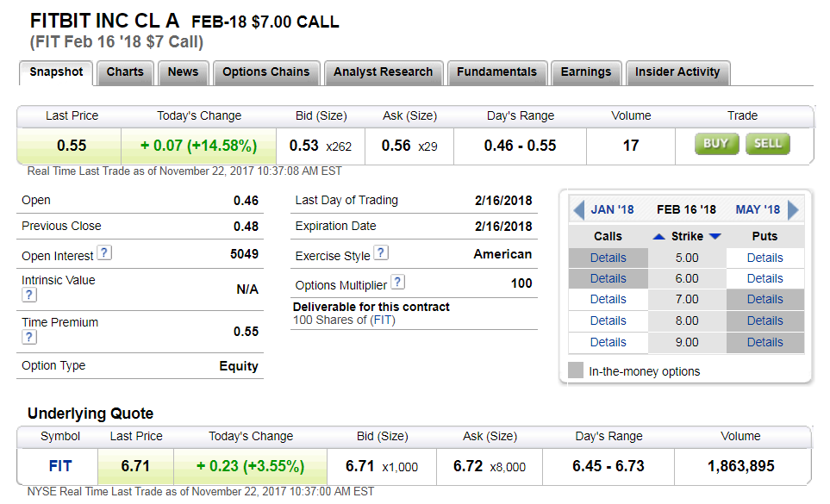The height and width of the screenshot is (504, 830).
Task: Open the Earnings tab
Action: (586, 72)
